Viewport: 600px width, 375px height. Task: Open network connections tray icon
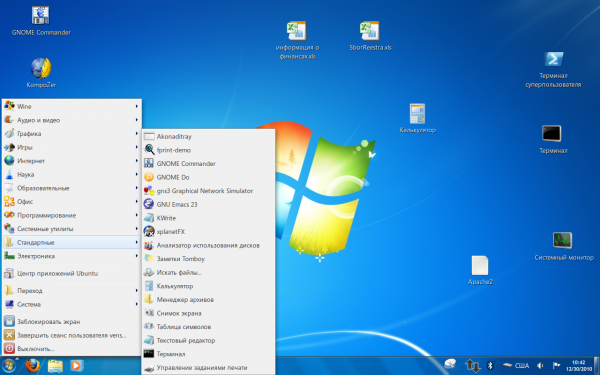click(x=473, y=366)
